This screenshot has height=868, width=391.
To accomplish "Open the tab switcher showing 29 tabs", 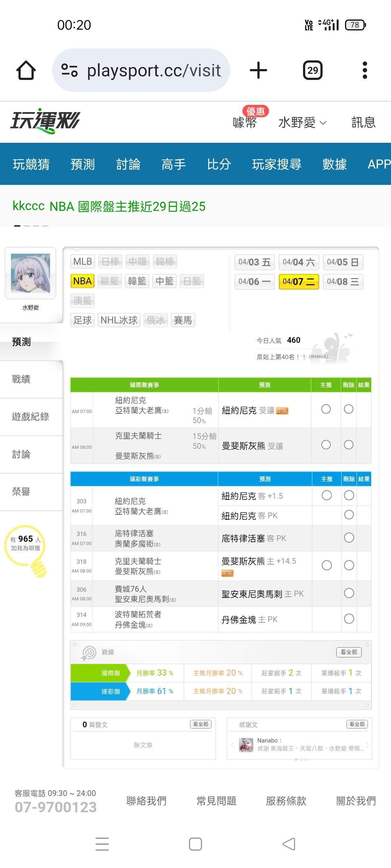I will point(312,70).
